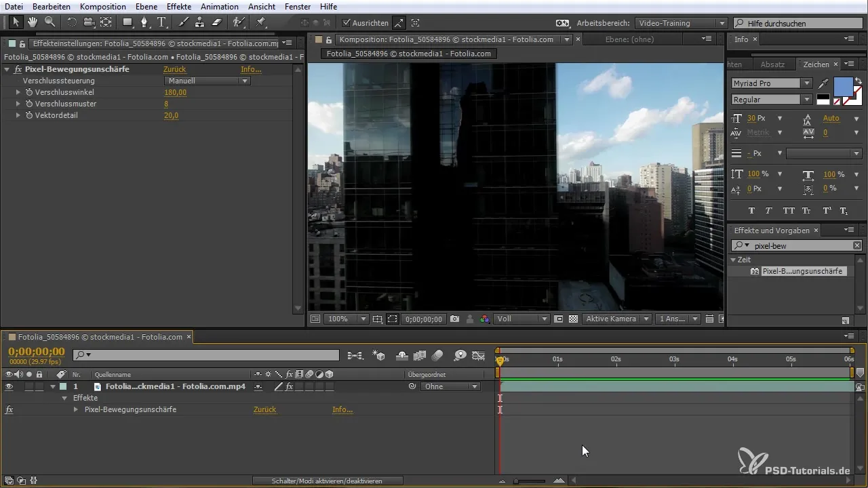Select the Eraser tool
Image resolution: width=868 pixels, height=488 pixels.
pyautogui.click(x=217, y=22)
